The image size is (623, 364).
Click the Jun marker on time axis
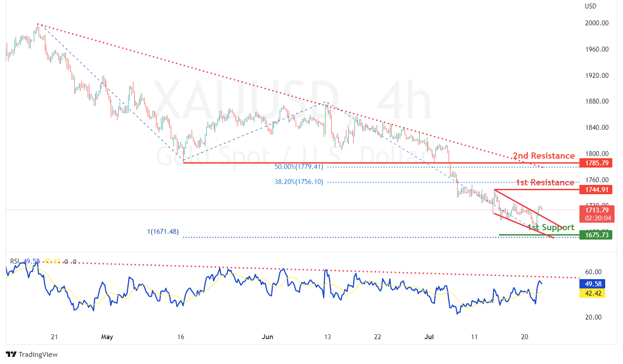268,337
